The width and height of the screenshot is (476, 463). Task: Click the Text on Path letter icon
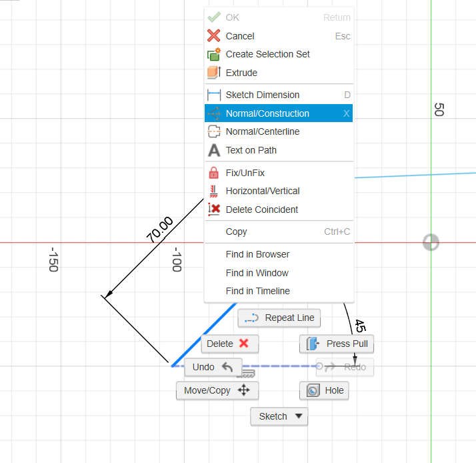click(x=214, y=150)
